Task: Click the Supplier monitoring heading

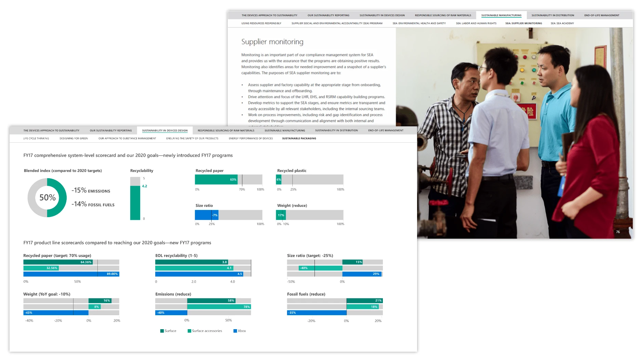Action: (272, 42)
